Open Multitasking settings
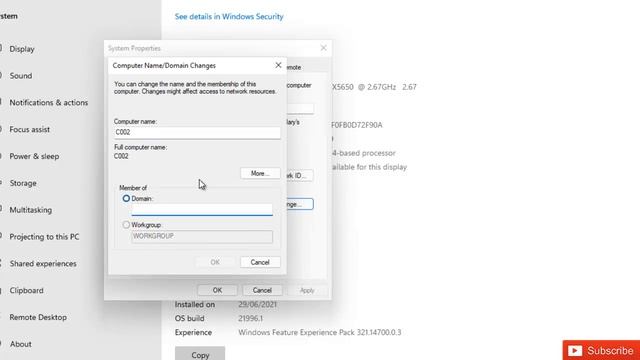Image resolution: width=640 pixels, height=360 pixels. tap(31, 210)
